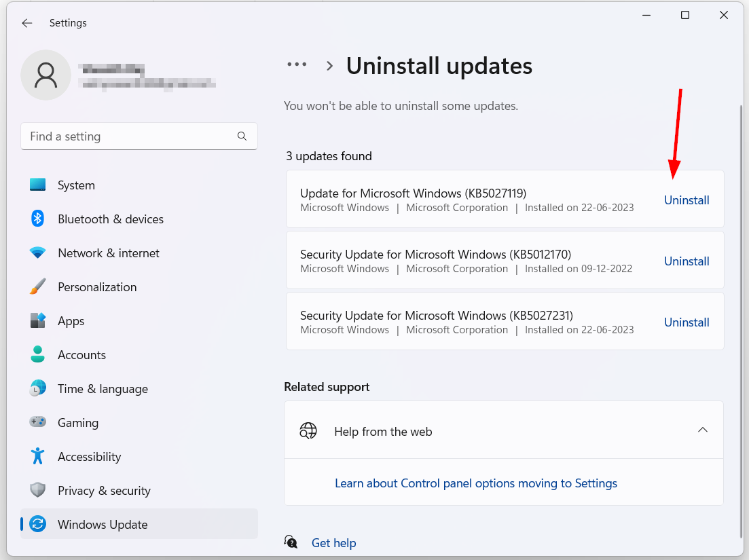Focus the Find a setting search box
The width and height of the screenshot is (749, 560).
point(139,136)
